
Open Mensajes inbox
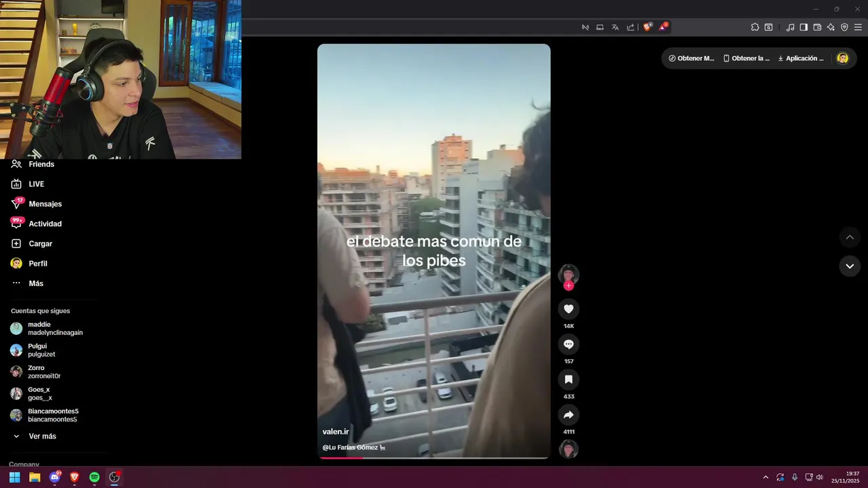tap(37, 203)
